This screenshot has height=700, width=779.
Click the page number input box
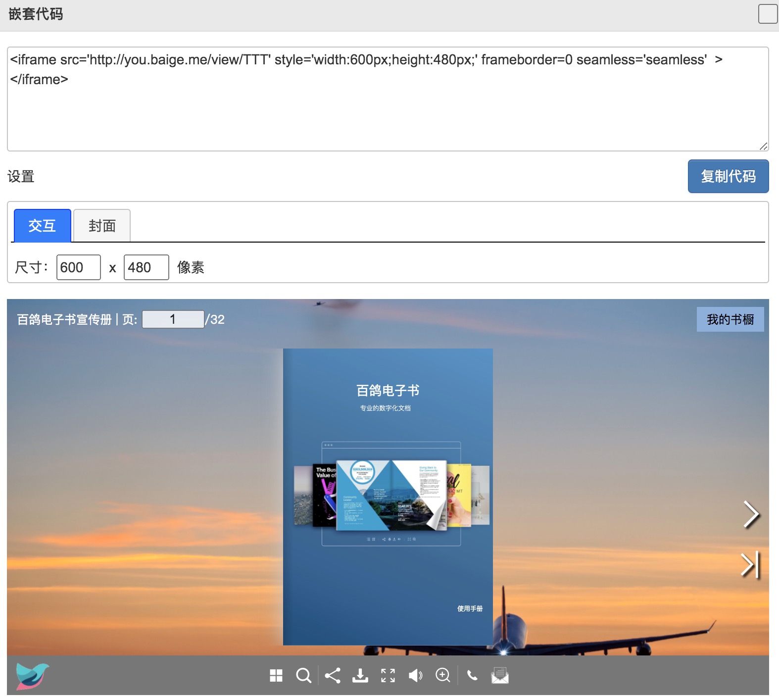[173, 319]
